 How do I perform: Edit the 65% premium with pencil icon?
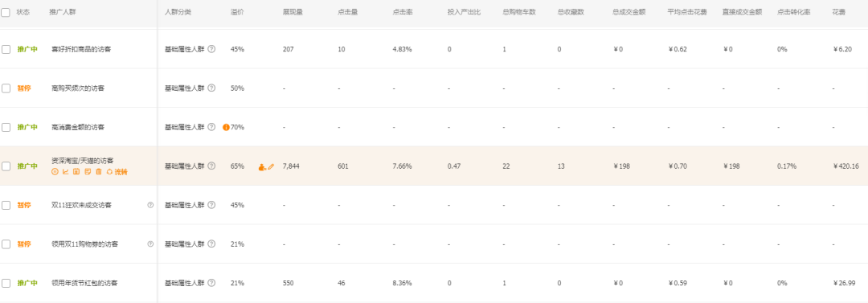coord(272,166)
